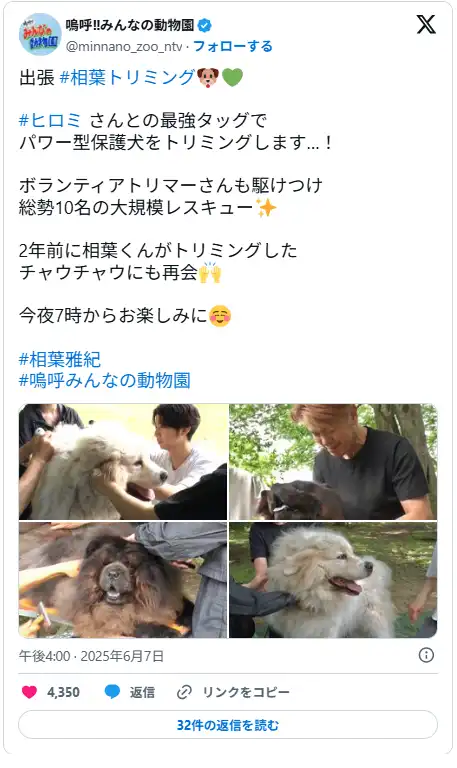Open the account name 嗚呼!!みんなの動物園
Image resolution: width=457 pixels, height=768 pixels.
(x=130, y=24)
